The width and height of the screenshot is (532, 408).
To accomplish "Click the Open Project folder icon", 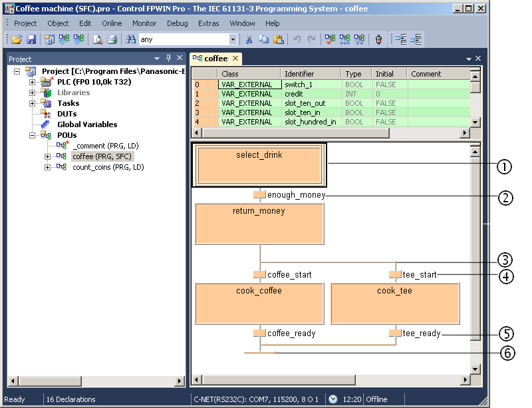I will click(x=17, y=40).
